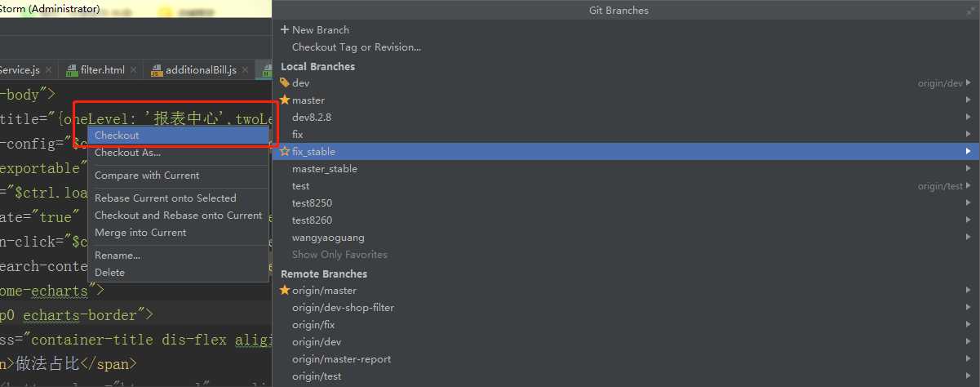Click the additionalBill.js file icon

coord(157,70)
